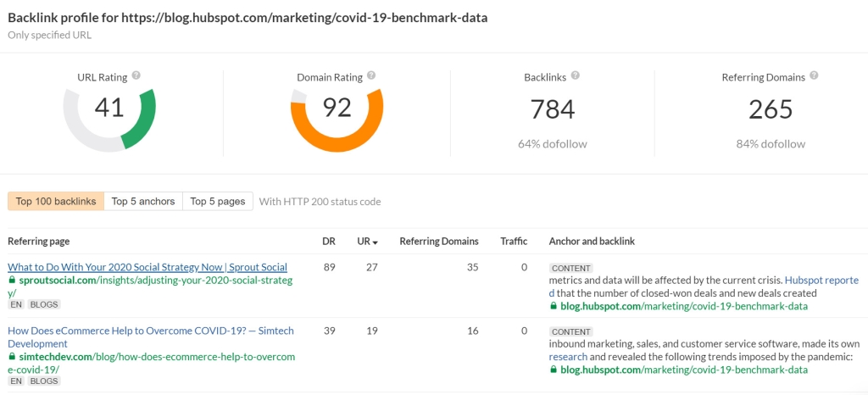
Task: Sort by UR column arrow
Action: pyautogui.click(x=376, y=242)
